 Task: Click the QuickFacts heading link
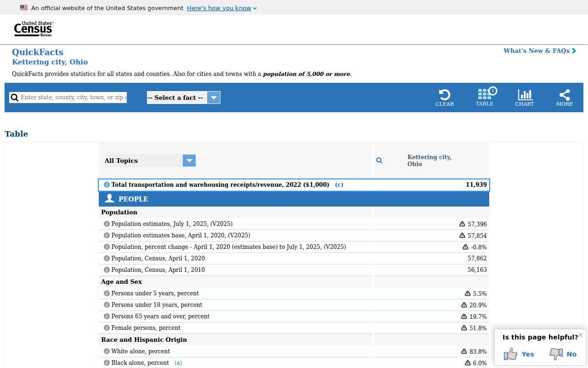tap(38, 52)
